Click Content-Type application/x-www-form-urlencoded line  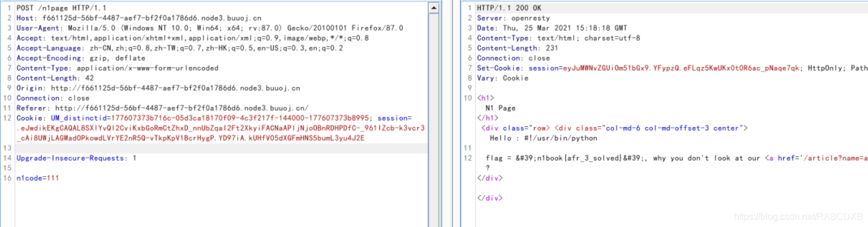(117, 68)
